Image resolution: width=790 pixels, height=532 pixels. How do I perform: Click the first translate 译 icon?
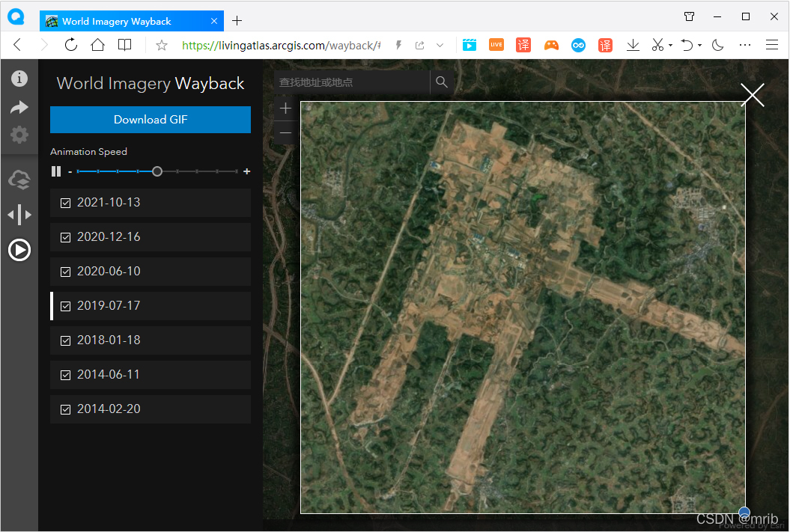click(x=523, y=45)
